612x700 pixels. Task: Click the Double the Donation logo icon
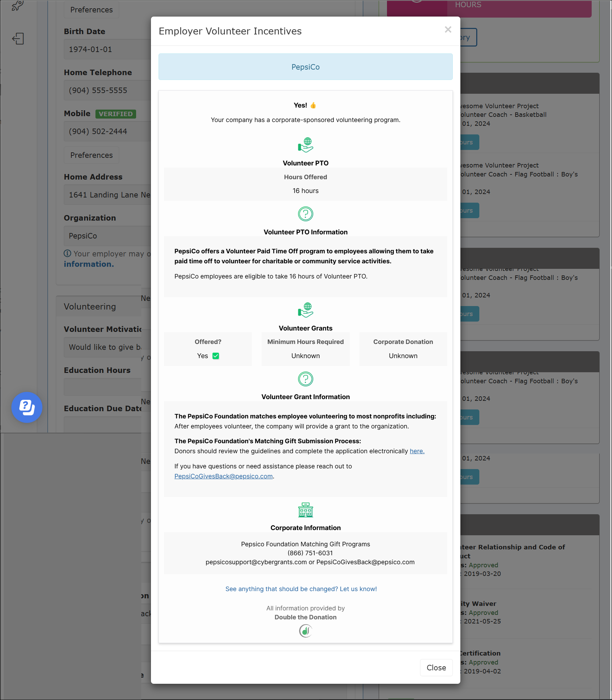[305, 631]
